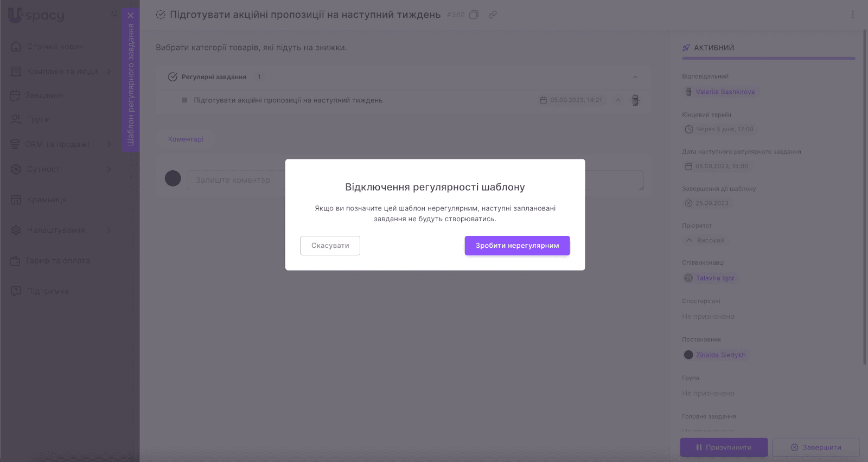Click the Завдання sidebar icon
The height and width of the screenshot is (462, 868).
15,95
